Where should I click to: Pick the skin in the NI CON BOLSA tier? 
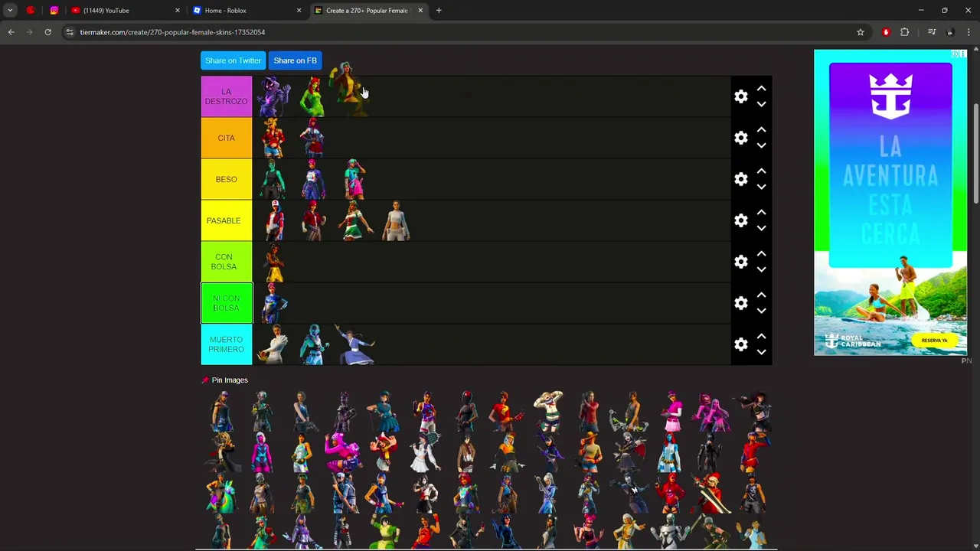click(x=273, y=303)
